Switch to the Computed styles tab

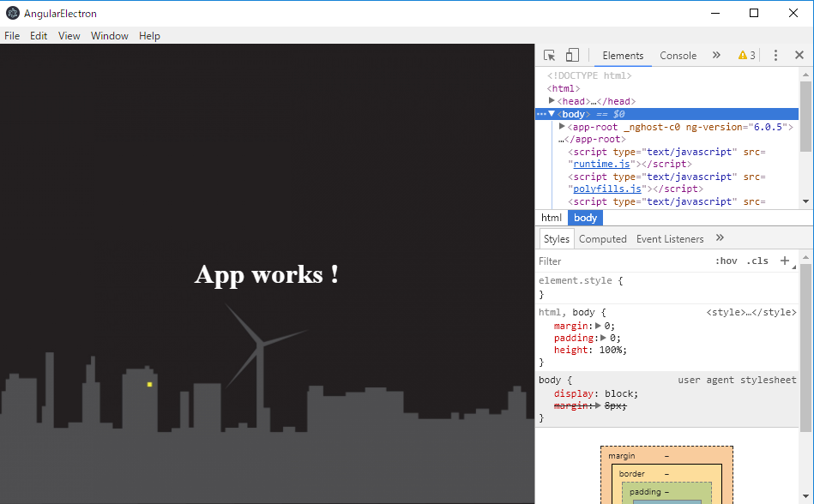coord(602,238)
